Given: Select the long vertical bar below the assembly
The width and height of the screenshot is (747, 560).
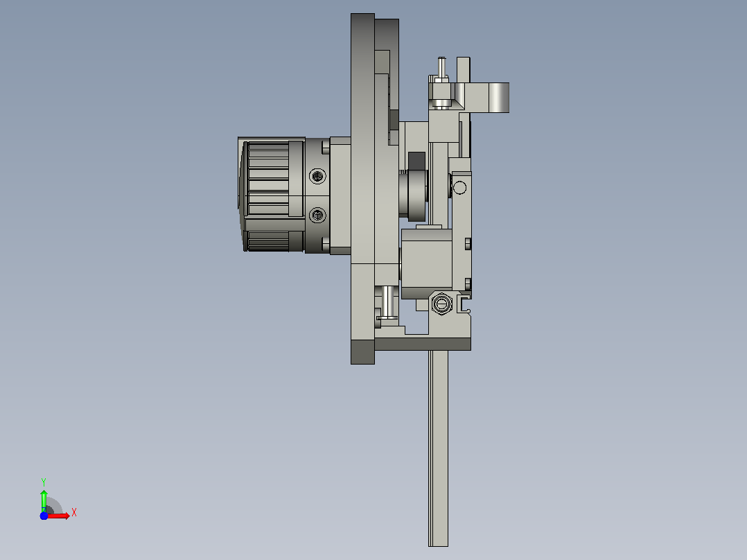Looking at the screenshot, I should tap(438, 448).
